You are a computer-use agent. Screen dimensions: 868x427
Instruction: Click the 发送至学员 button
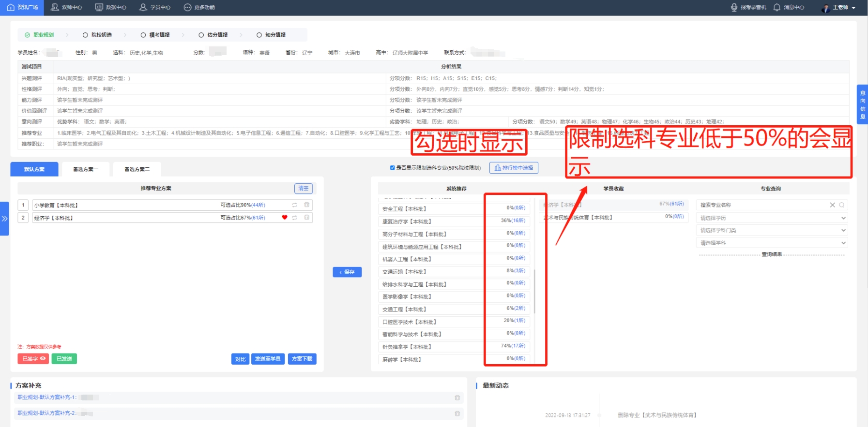(268, 359)
